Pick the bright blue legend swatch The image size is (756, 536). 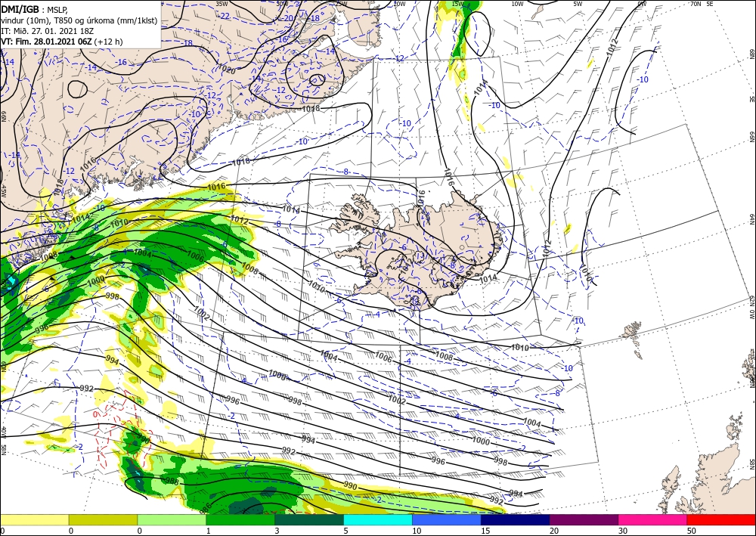pos(447,519)
